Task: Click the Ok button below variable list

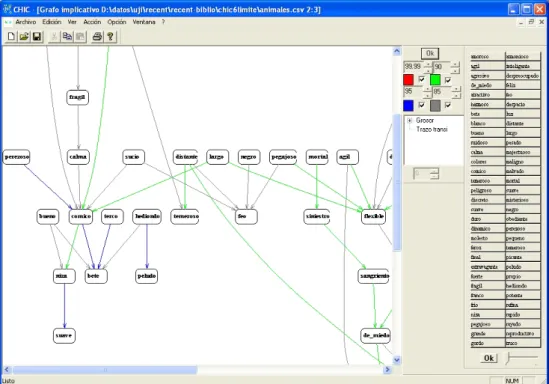Action: [x=489, y=358]
